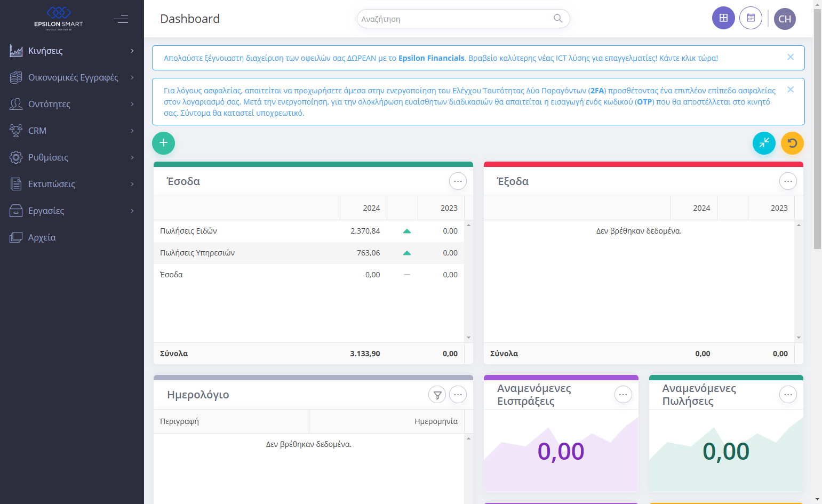The width and height of the screenshot is (822, 504).
Task: Open the Οντότητες sidebar menu
Action: (72, 104)
